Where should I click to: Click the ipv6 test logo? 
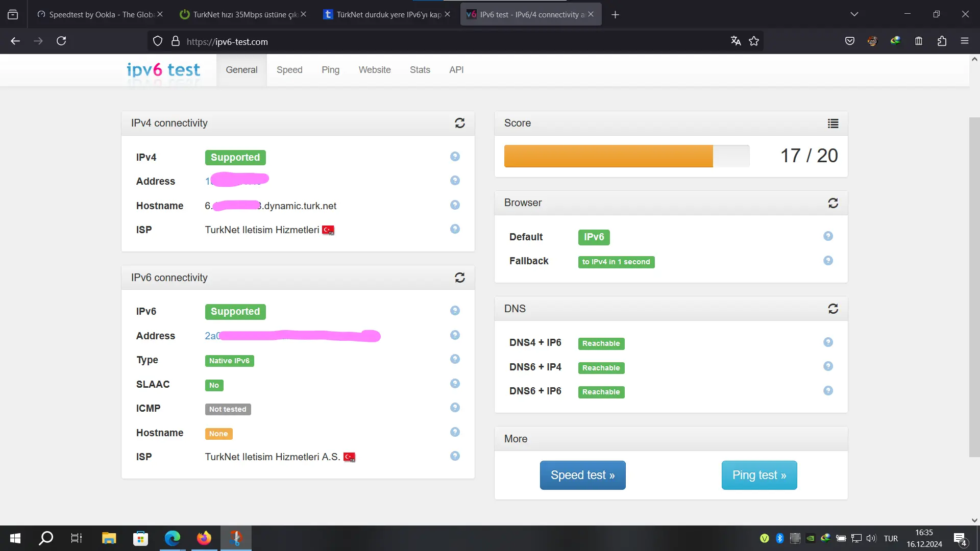click(x=163, y=70)
